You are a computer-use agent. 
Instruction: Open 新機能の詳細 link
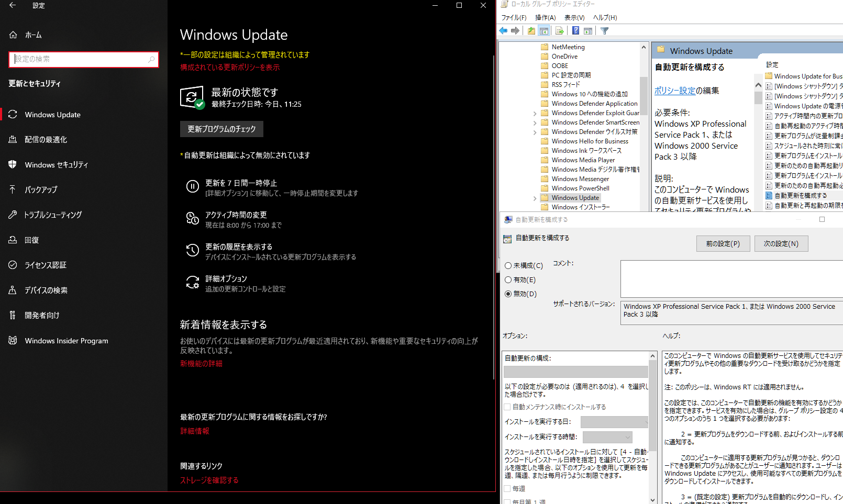[x=201, y=364]
